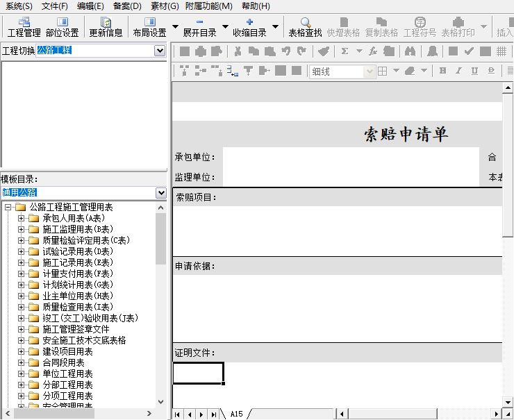This screenshot has height=420, width=514.
Task: Open the 文件(F) menu
Action: [55, 6]
